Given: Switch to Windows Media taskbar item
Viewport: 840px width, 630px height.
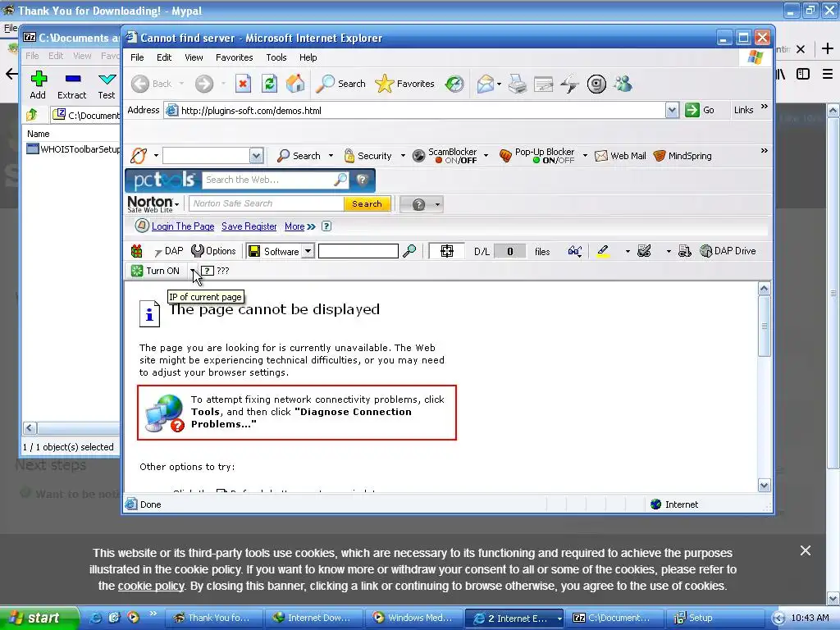Looking at the screenshot, I should 413,618.
